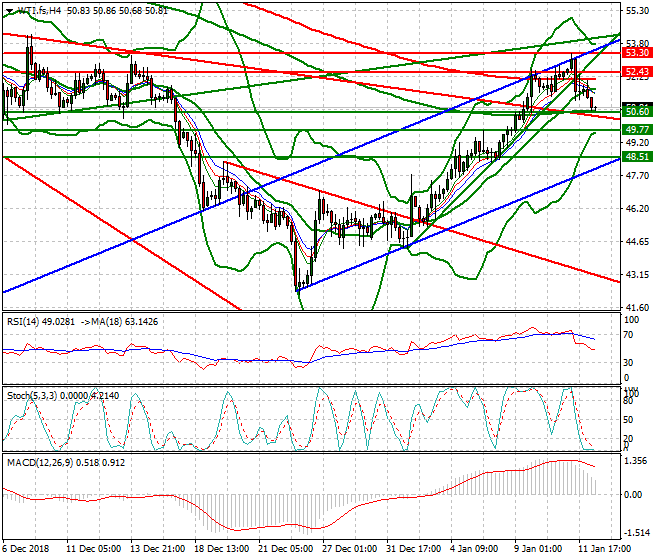Click the RSI 30 level scale value

pos(629,363)
